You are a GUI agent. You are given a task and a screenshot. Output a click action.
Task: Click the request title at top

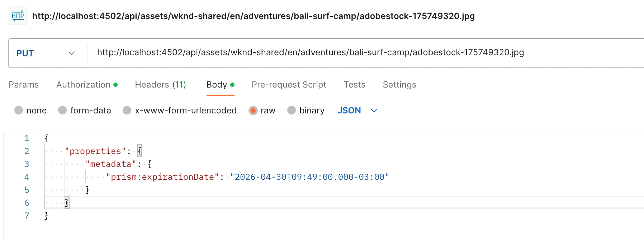tap(253, 16)
